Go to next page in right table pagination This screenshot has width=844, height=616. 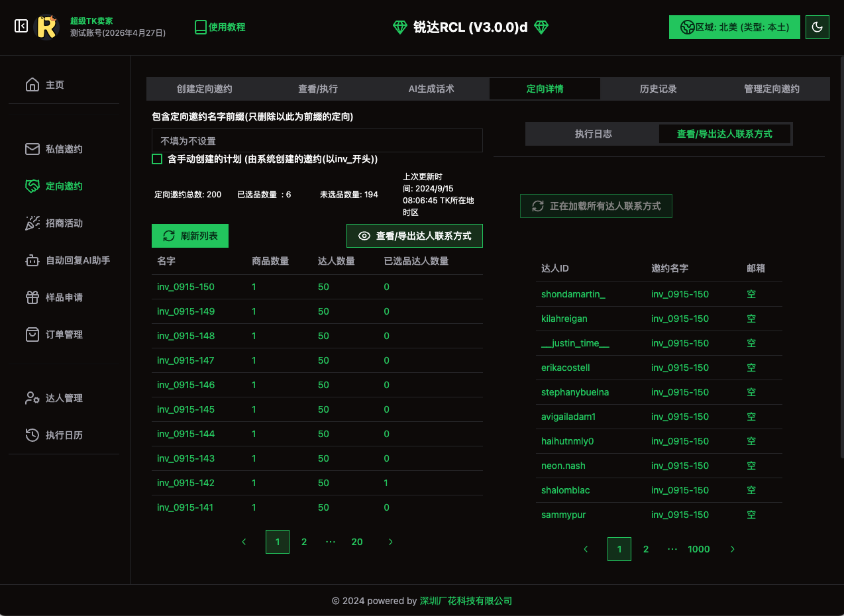point(732,549)
